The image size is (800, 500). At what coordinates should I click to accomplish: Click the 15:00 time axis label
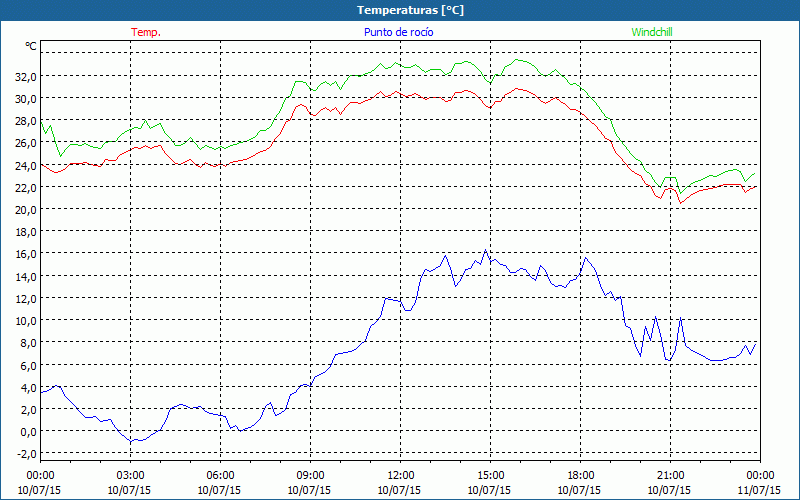[490, 476]
